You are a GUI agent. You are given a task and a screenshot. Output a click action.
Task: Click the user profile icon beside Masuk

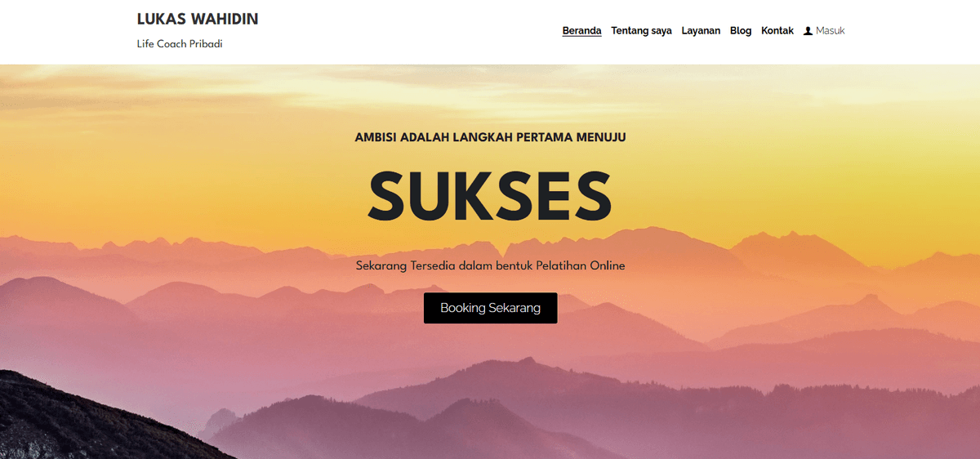tap(808, 31)
